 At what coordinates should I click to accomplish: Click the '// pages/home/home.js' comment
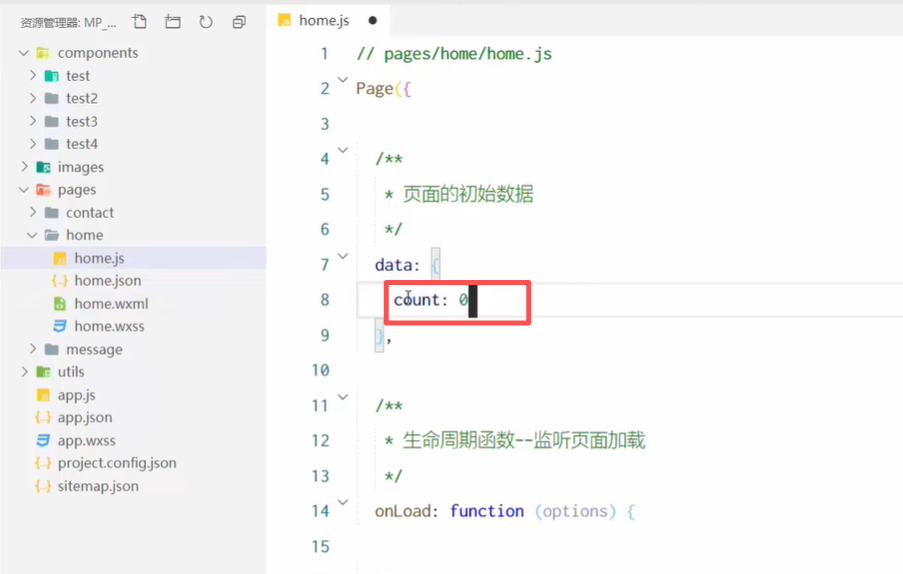point(454,54)
